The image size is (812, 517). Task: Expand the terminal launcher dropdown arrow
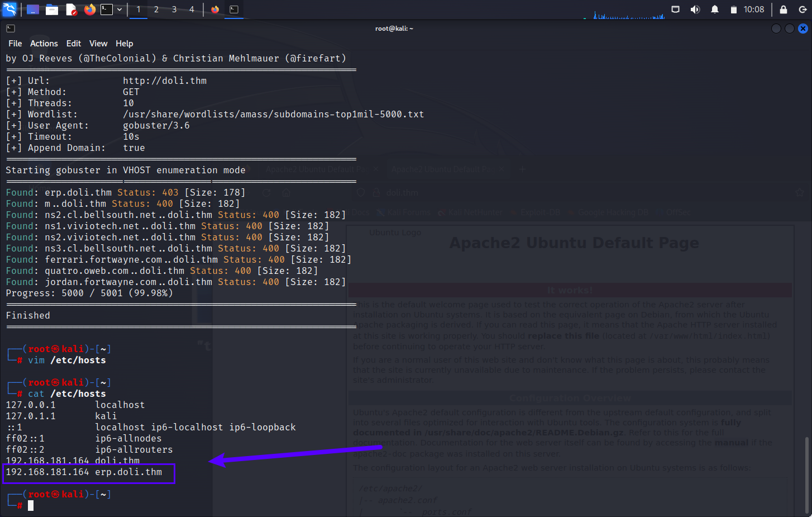pos(120,10)
